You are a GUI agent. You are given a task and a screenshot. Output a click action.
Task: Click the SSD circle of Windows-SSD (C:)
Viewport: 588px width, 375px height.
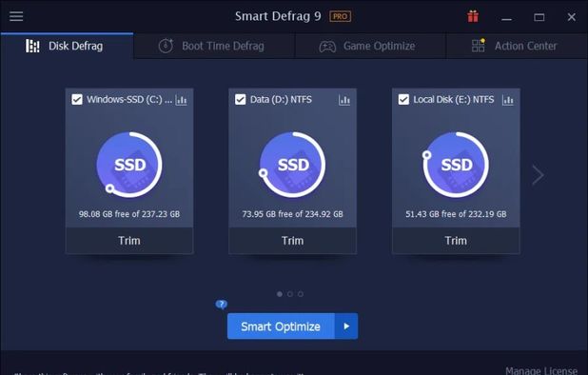pos(129,165)
